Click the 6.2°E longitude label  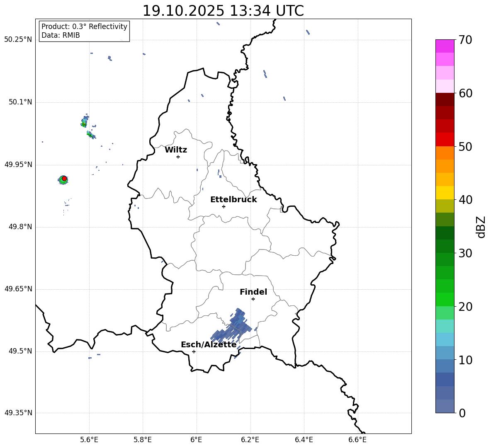coord(250,440)
